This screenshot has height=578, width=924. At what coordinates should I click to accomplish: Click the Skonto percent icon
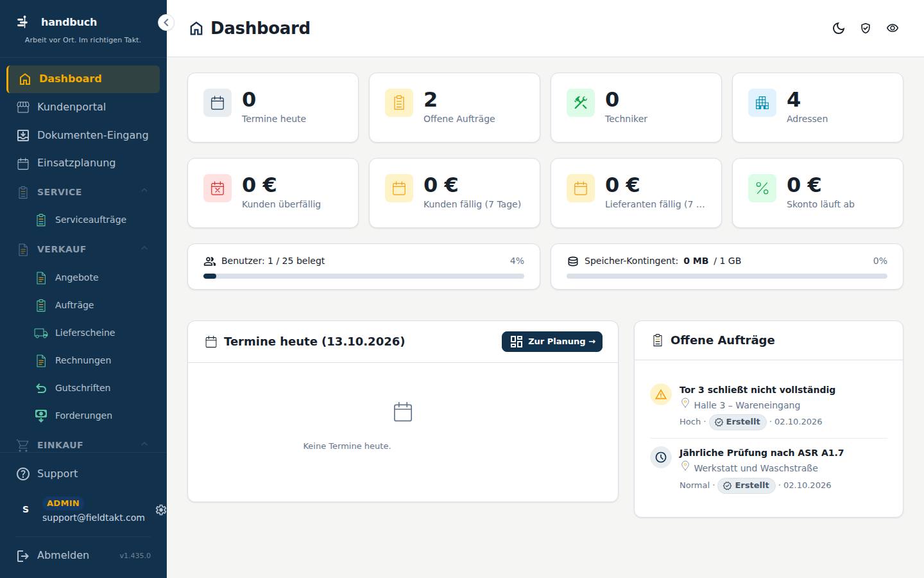[762, 188]
